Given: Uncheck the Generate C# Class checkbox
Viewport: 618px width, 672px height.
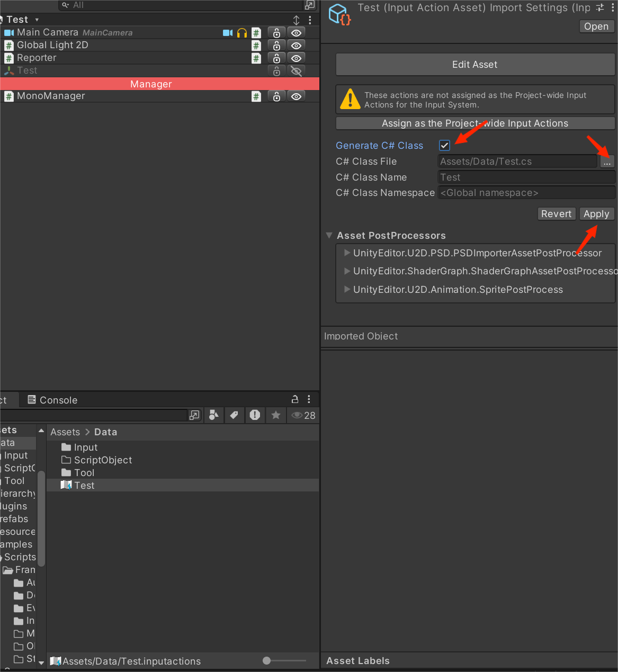Looking at the screenshot, I should pyautogui.click(x=444, y=145).
